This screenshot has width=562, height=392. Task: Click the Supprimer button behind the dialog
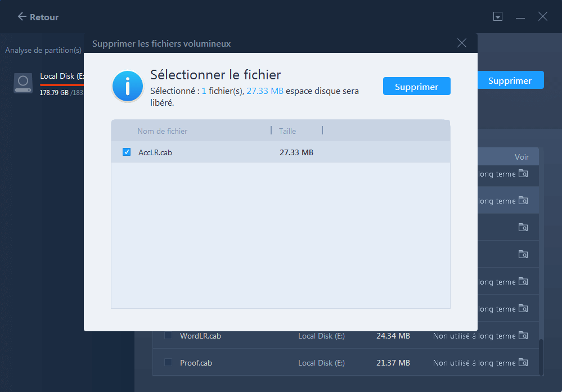pos(510,80)
